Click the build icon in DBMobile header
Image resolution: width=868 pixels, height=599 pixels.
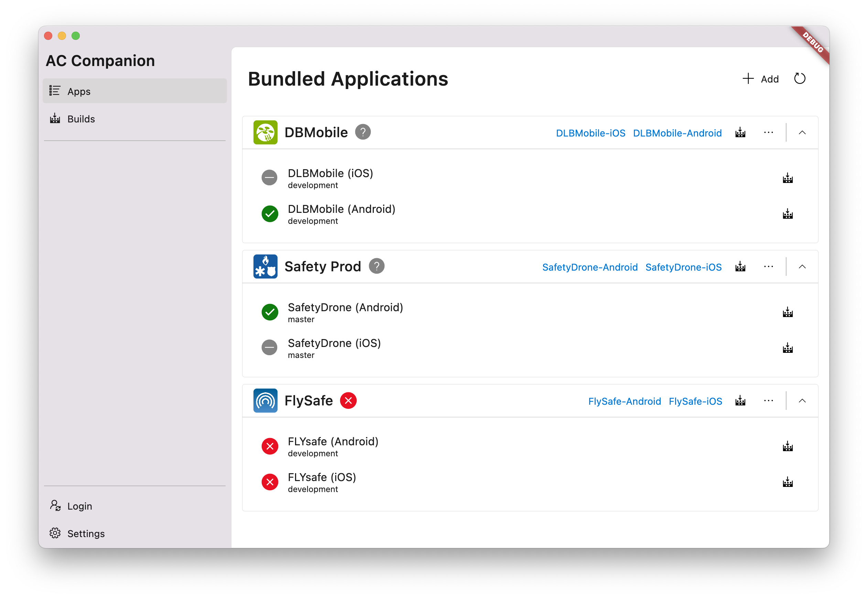point(740,132)
